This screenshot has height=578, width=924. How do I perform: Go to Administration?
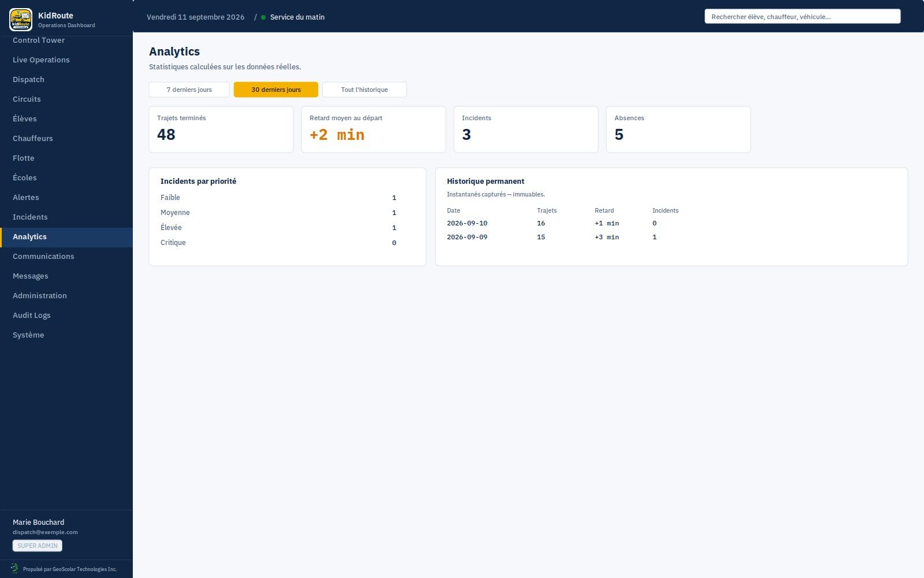pos(66,296)
